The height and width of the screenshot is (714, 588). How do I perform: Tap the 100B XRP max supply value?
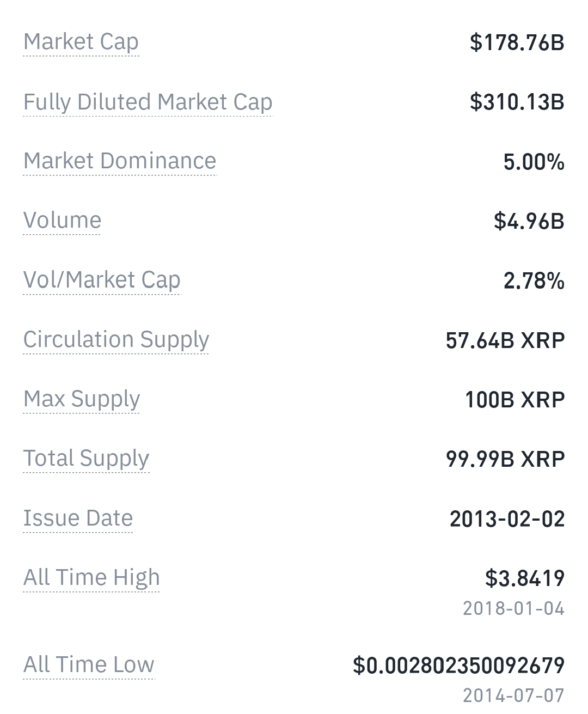pos(514,400)
